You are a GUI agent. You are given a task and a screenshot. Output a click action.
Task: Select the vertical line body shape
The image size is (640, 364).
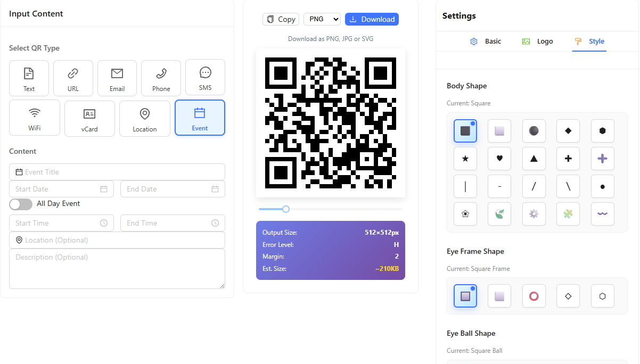(465, 186)
